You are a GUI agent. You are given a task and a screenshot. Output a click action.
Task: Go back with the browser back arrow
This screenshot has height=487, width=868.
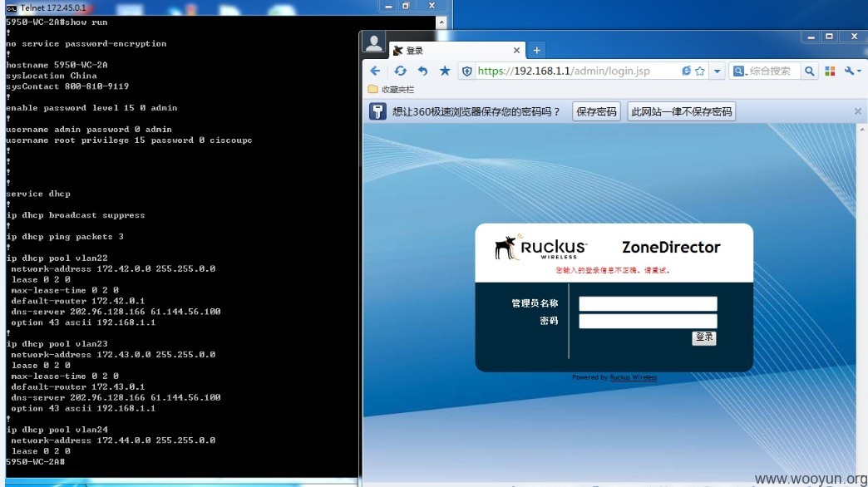coord(375,71)
